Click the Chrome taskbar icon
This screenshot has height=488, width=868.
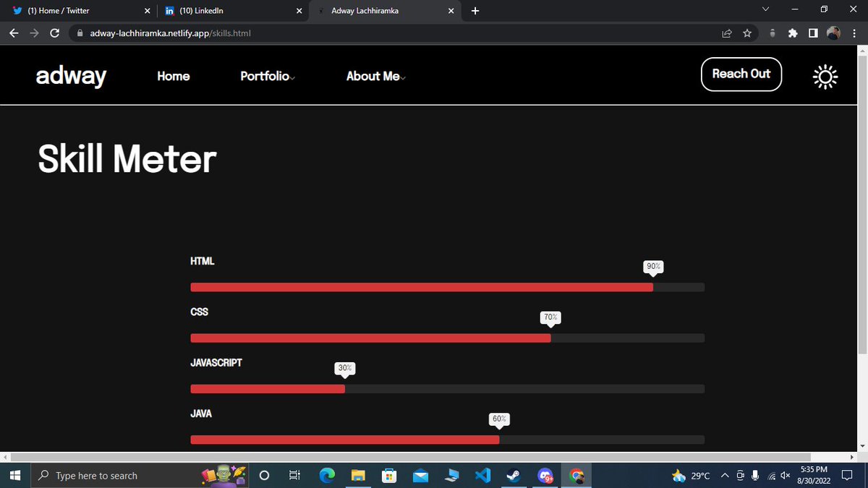coord(576,475)
